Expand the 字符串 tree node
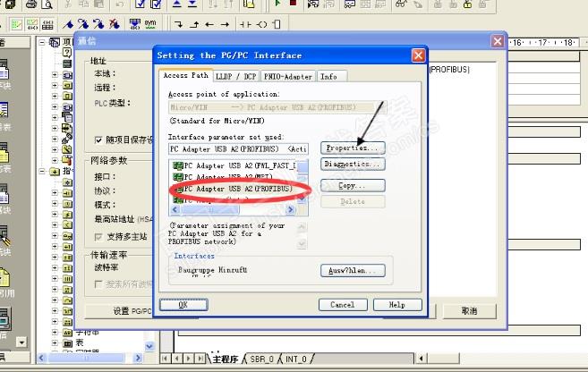588x372 pixels. pyautogui.click(x=55, y=333)
